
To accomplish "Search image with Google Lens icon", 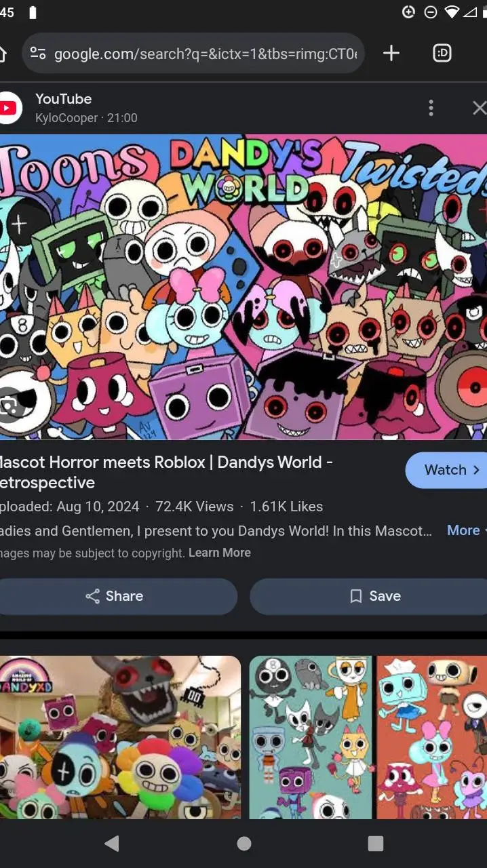I will tap(10, 406).
